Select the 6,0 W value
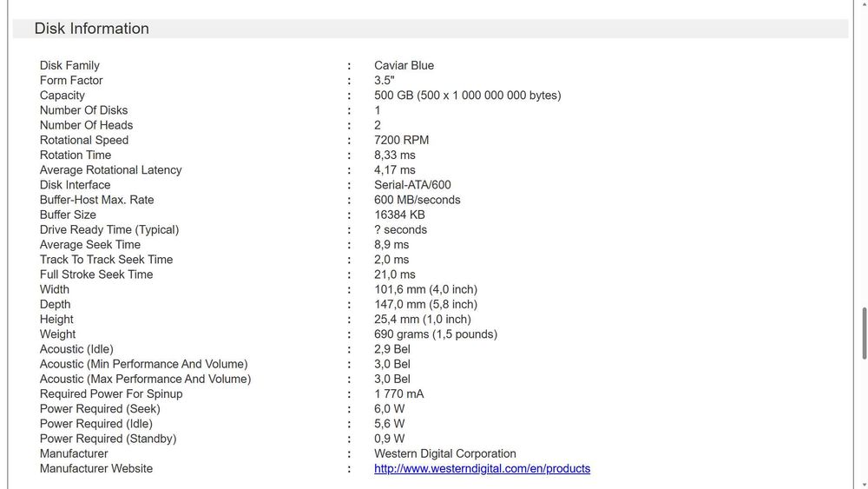The height and width of the screenshot is (489, 868). click(x=389, y=409)
